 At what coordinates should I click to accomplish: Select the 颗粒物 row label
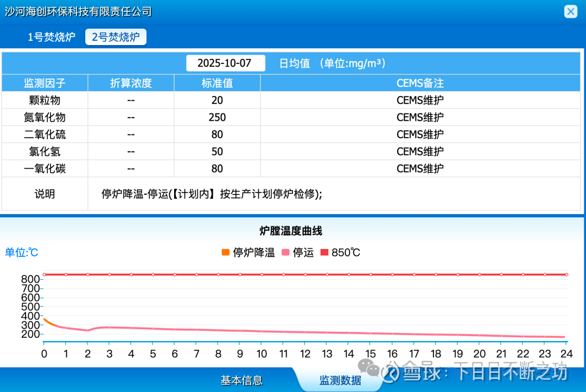tap(45, 100)
